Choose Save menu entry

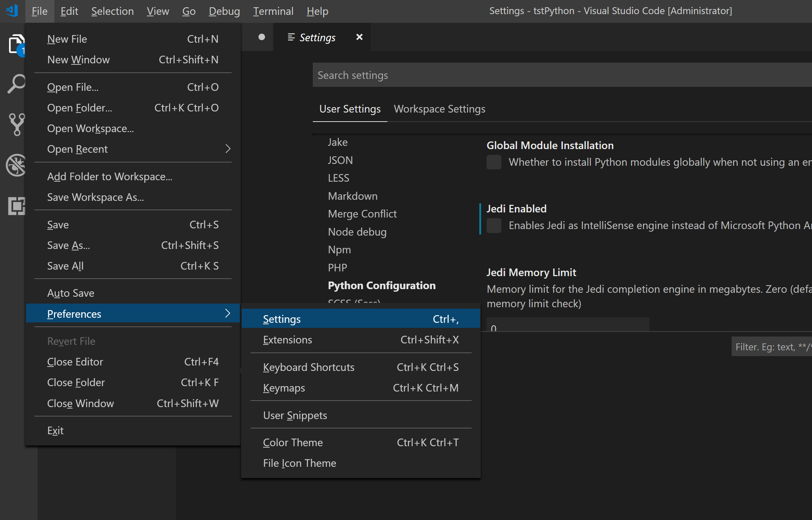[x=133, y=225]
